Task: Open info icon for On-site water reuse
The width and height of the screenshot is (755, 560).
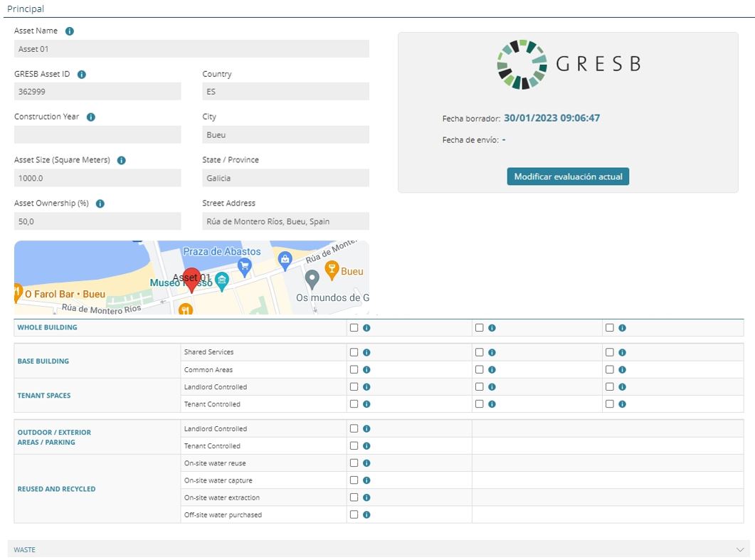Action: tap(366, 463)
